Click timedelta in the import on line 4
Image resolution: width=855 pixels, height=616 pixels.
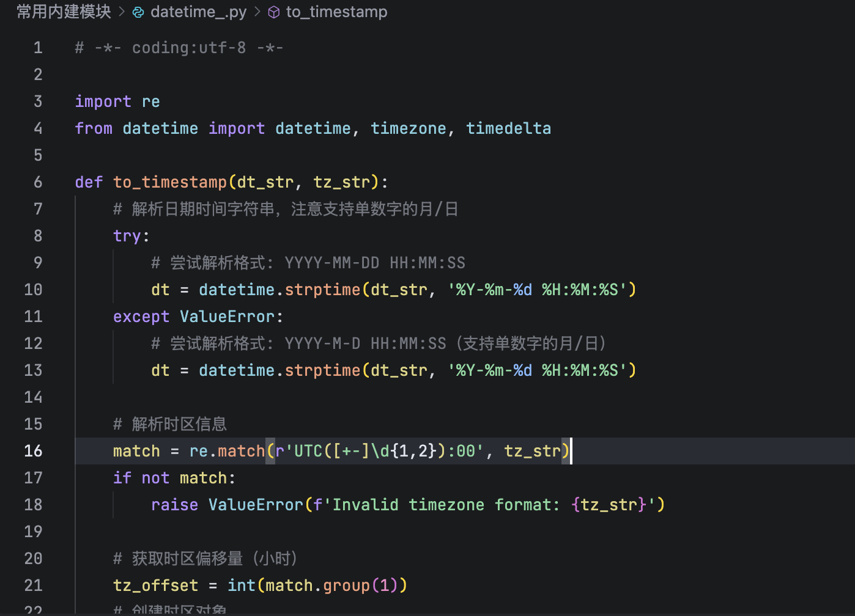point(508,128)
